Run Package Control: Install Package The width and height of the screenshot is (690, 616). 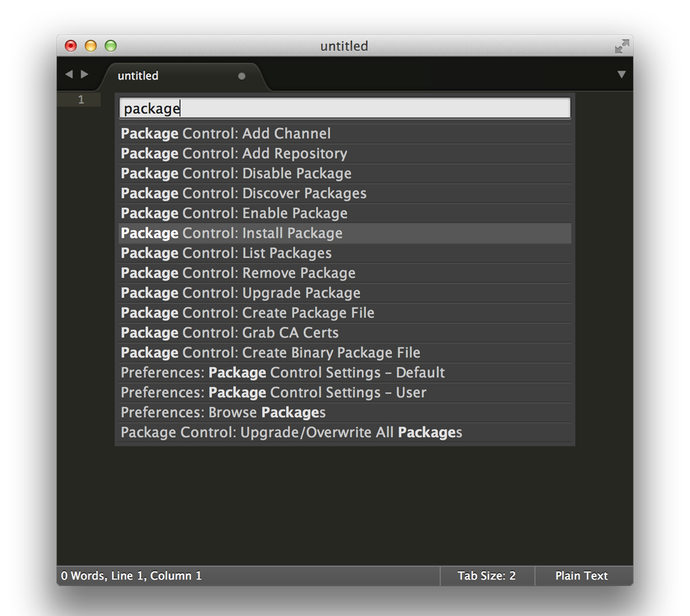coord(345,233)
